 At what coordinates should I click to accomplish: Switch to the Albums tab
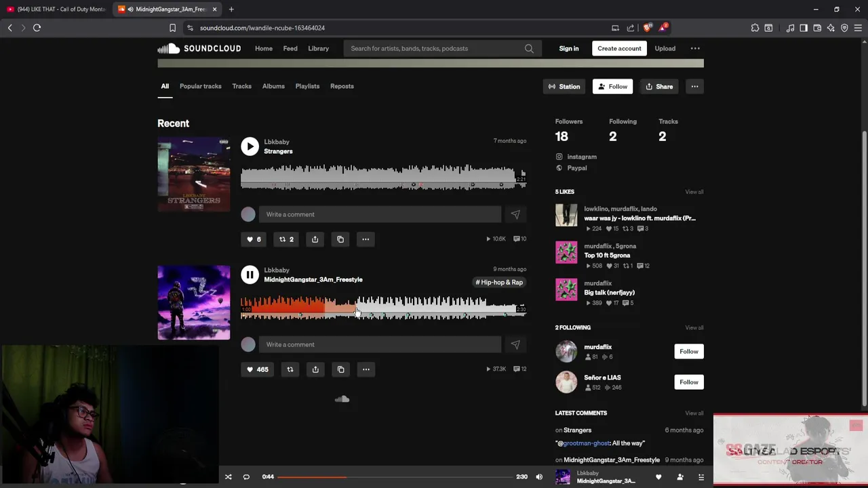tap(273, 86)
